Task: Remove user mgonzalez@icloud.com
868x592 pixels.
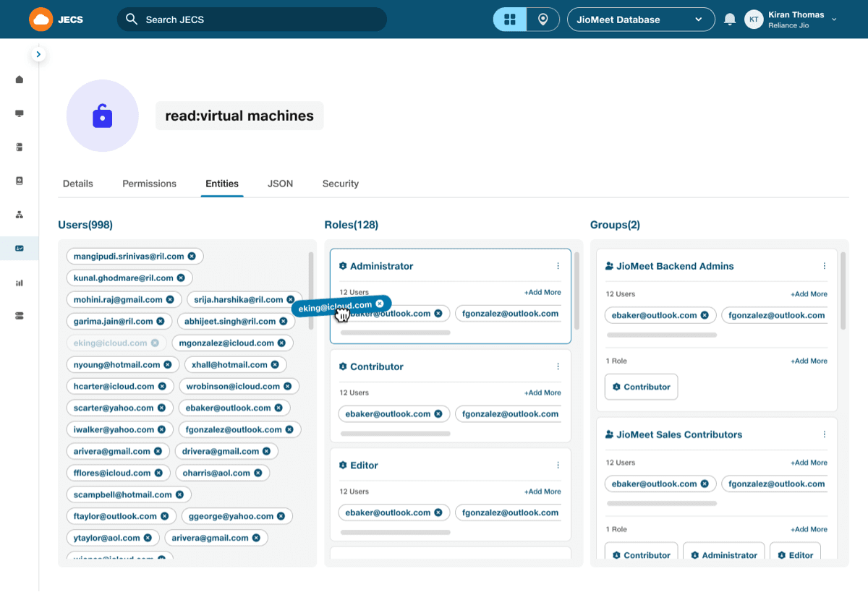Action: click(x=281, y=343)
